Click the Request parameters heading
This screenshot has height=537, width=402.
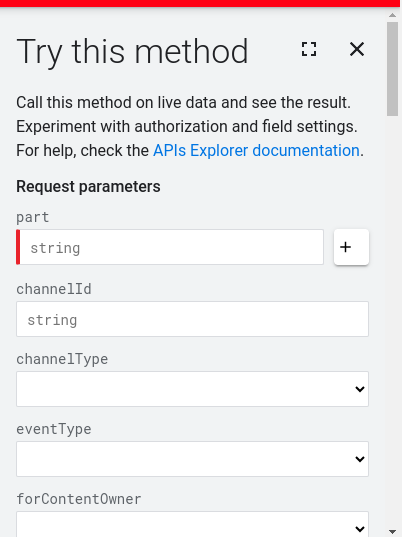(x=88, y=187)
